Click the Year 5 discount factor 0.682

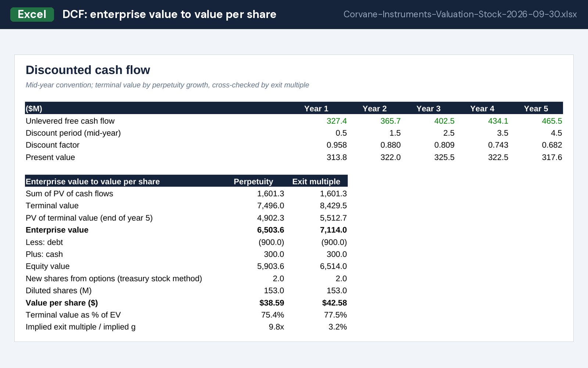click(x=552, y=145)
